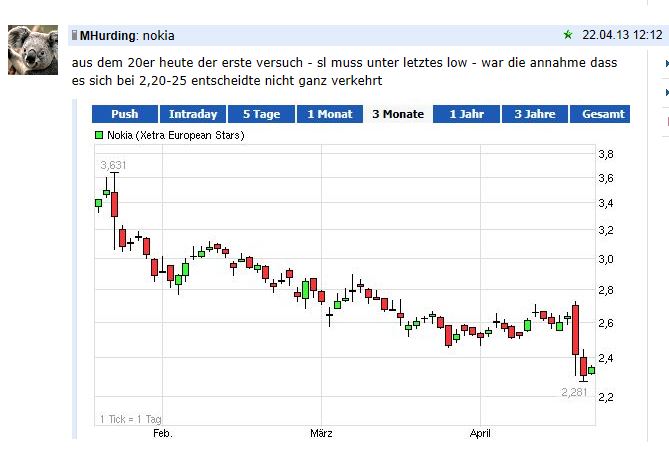Select the 1 Monat time range

[330, 114]
